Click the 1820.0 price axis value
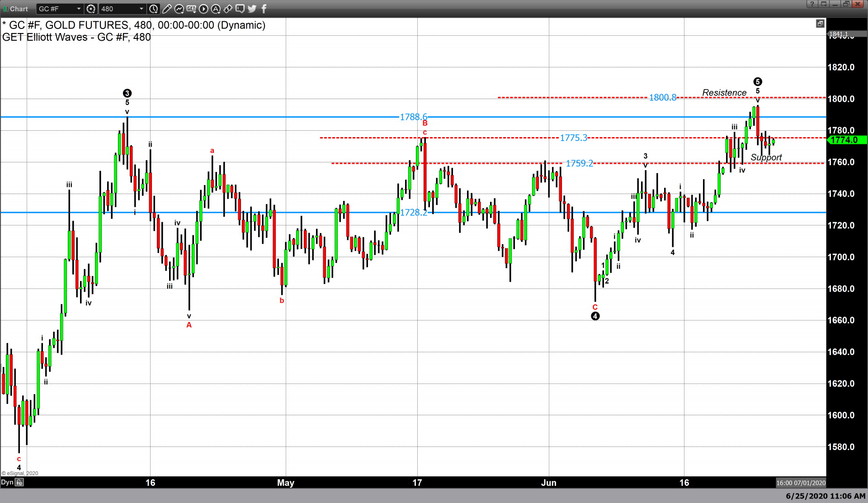 (x=841, y=67)
